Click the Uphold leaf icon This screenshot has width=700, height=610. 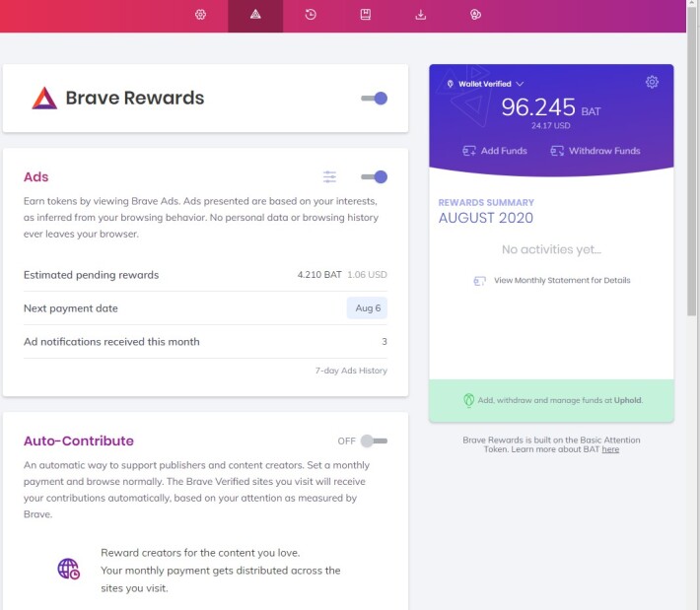(x=468, y=400)
